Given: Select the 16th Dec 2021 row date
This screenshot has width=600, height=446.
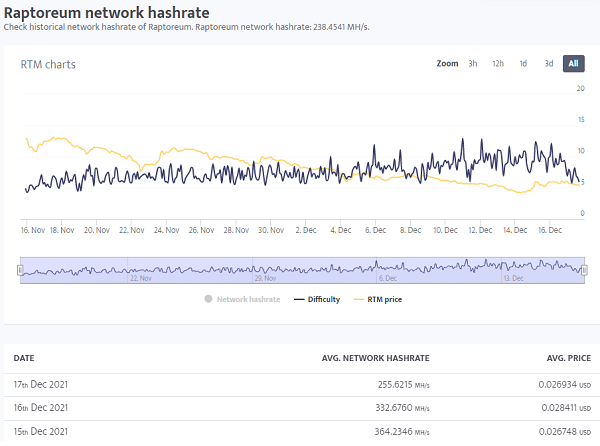Looking at the screenshot, I should pyautogui.click(x=41, y=408).
